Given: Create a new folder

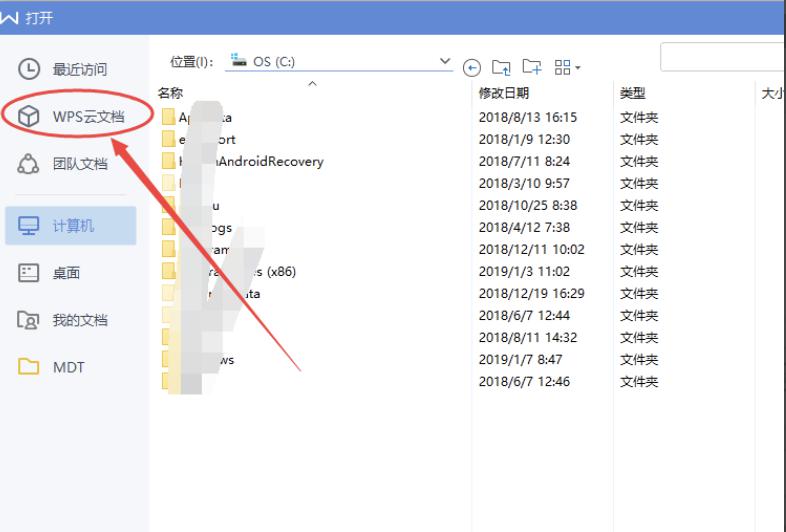Looking at the screenshot, I should 532,67.
